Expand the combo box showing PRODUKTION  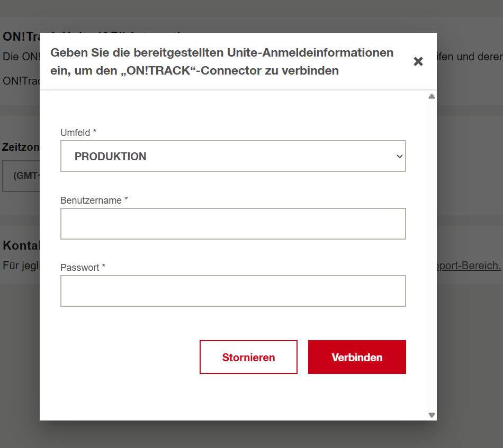[233, 157]
